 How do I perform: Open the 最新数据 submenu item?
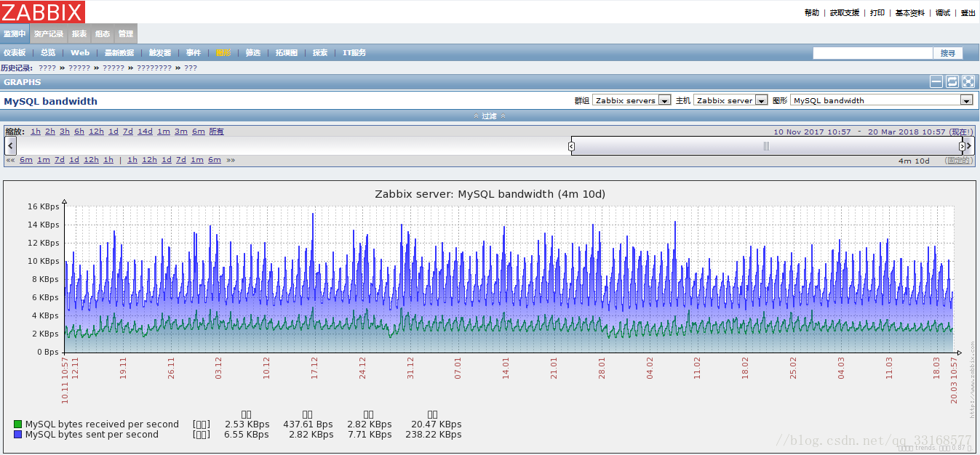[119, 53]
